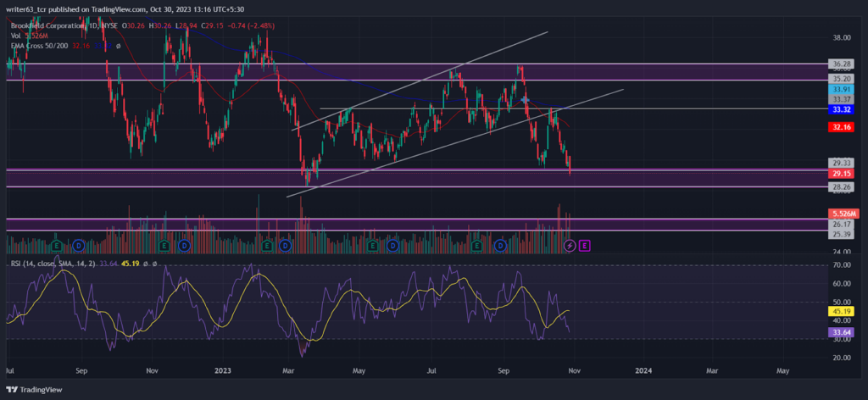The height and width of the screenshot is (400, 868).
Task: Show the earnings E marker near May 2023
Action: 373,245
